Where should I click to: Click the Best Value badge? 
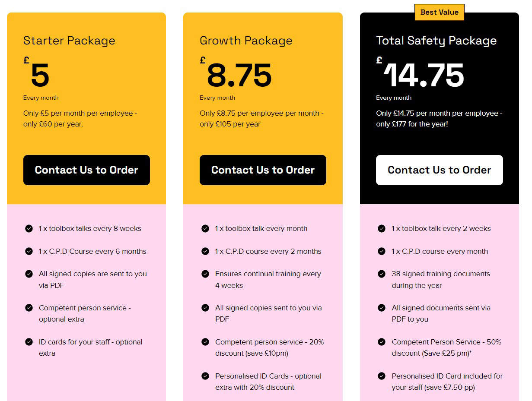[439, 13]
